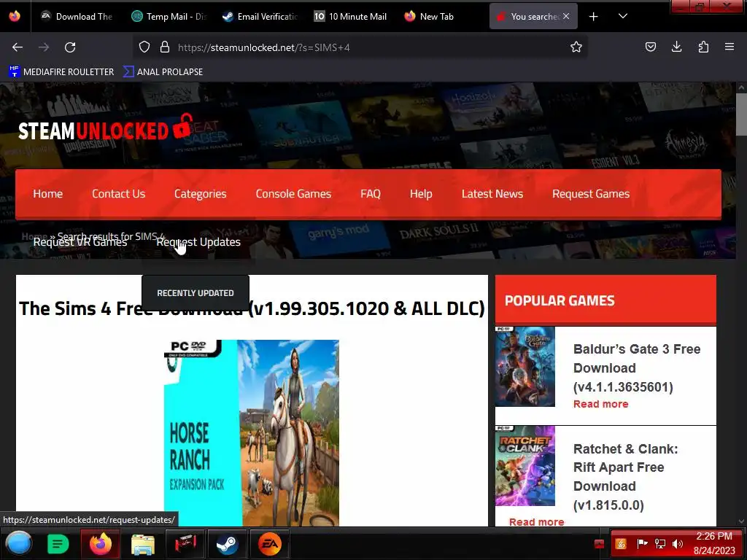Image resolution: width=747 pixels, height=560 pixels.
Task: Close the 'You searched' tab
Action: (x=566, y=16)
